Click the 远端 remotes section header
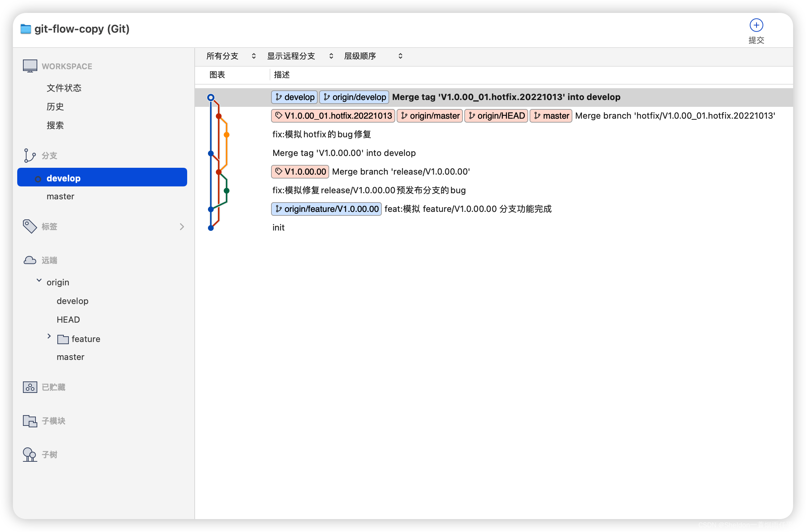Screen dimensions: 806x532 coord(49,260)
